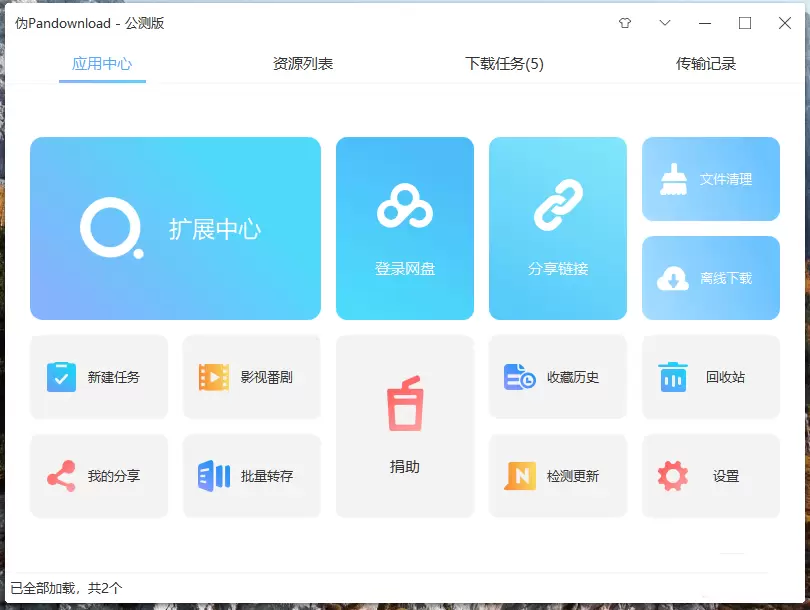Viewport: 810px width, 610px height.
Task: Click the clipboard icon for 新建任务
Action: [61, 377]
